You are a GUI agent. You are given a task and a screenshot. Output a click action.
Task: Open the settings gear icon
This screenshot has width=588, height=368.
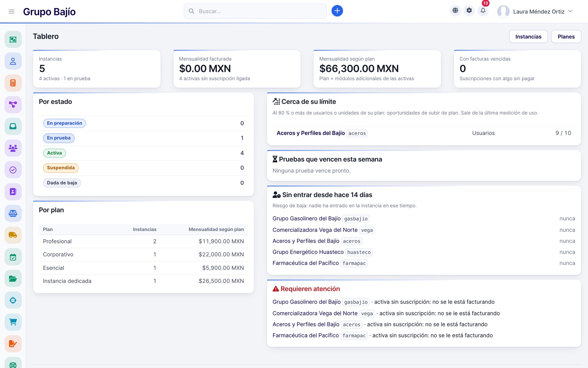point(469,11)
